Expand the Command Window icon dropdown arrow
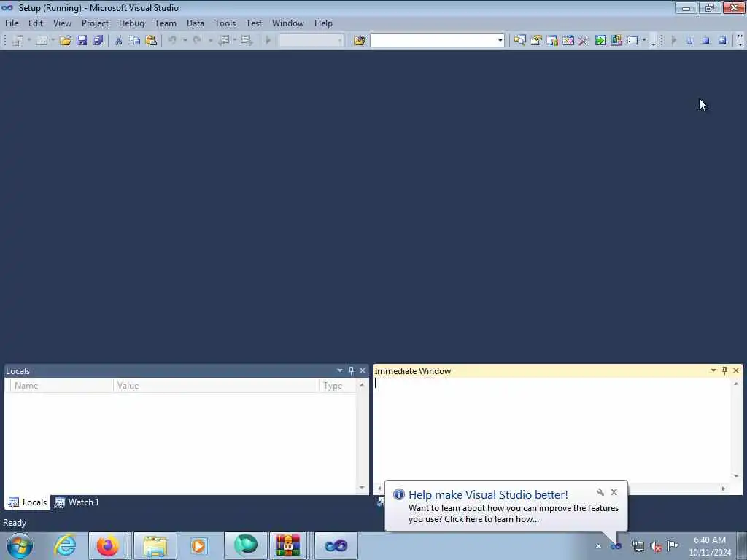The height and width of the screenshot is (560, 747). (x=644, y=41)
